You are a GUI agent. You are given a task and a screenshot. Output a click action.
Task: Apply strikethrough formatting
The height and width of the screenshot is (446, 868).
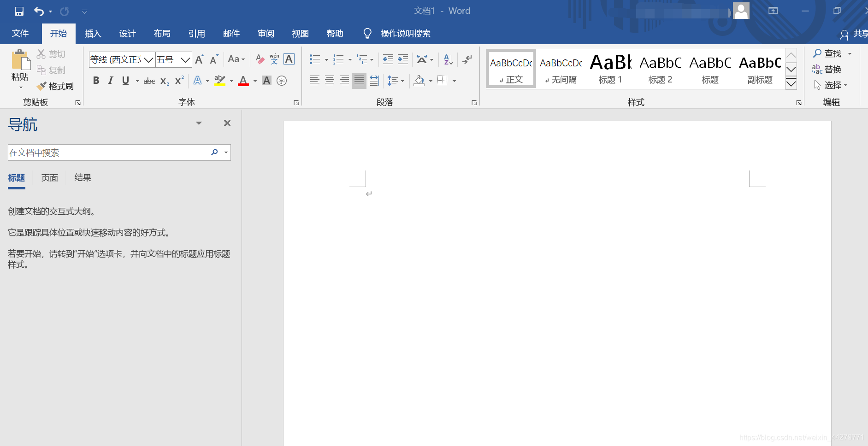tap(149, 81)
